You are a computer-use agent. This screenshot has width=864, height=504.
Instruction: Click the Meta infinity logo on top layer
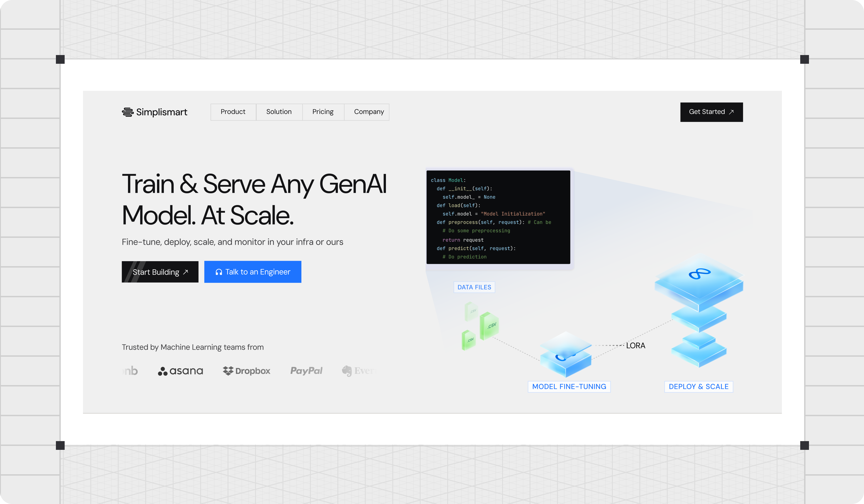point(699,274)
